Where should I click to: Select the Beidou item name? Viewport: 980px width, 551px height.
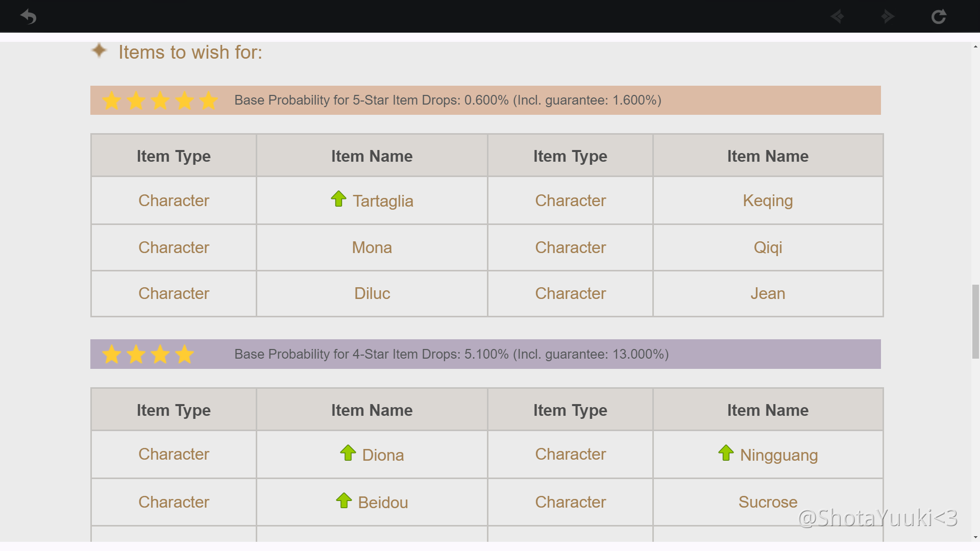(x=383, y=503)
